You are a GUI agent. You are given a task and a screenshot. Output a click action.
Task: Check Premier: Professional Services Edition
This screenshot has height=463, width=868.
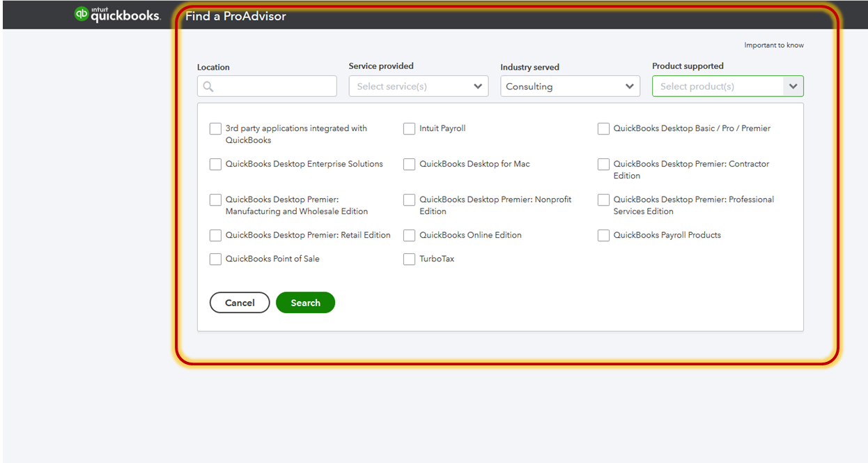tap(604, 200)
